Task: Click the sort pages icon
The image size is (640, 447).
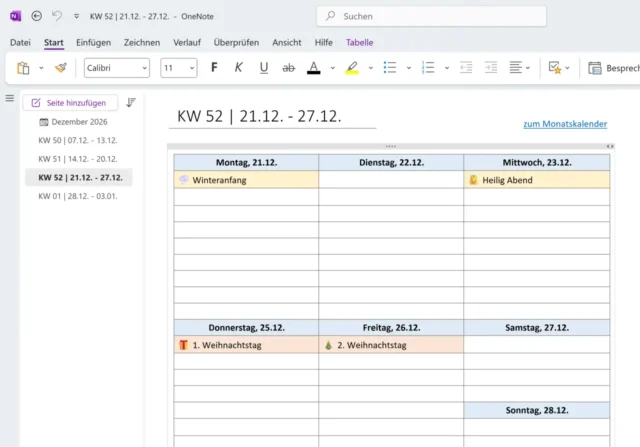Action: point(131,102)
